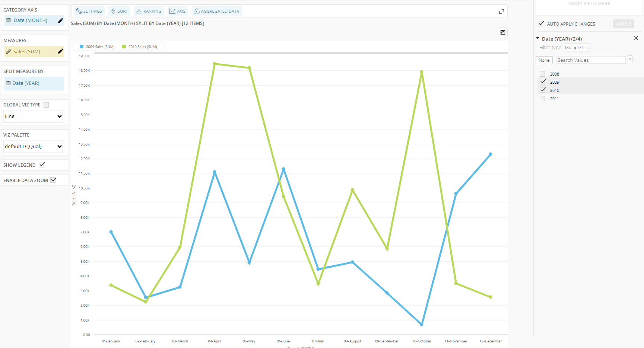Toggle the Show Legend checkbox
This screenshot has height=348, width=644.
click(42, 164)
